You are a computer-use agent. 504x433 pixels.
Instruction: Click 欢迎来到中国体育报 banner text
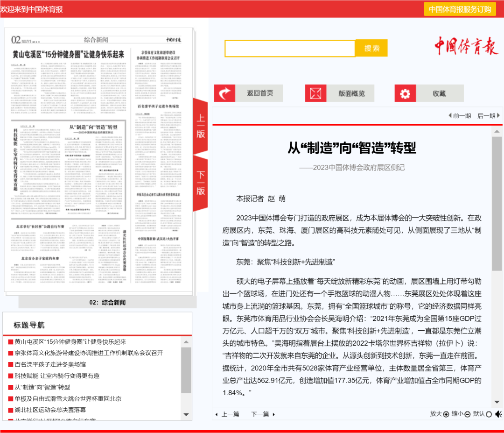pyautogui.click(x=32, y=9)
